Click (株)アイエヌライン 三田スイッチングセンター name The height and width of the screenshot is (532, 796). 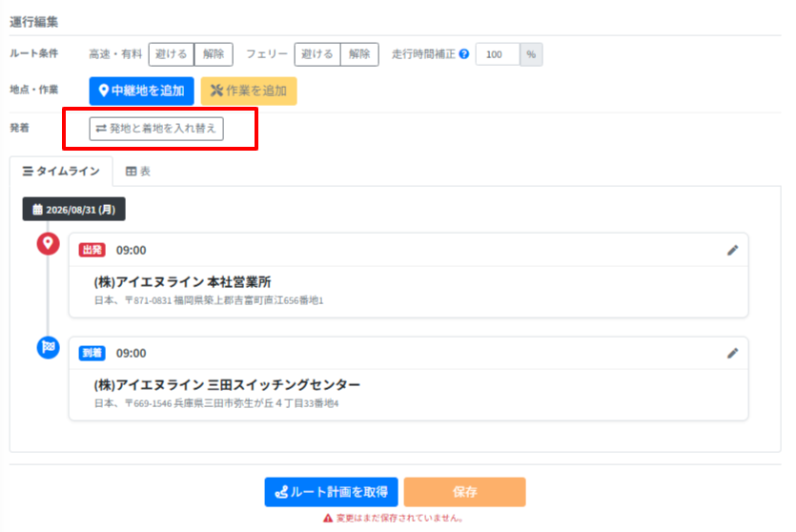tap(227, 385)
